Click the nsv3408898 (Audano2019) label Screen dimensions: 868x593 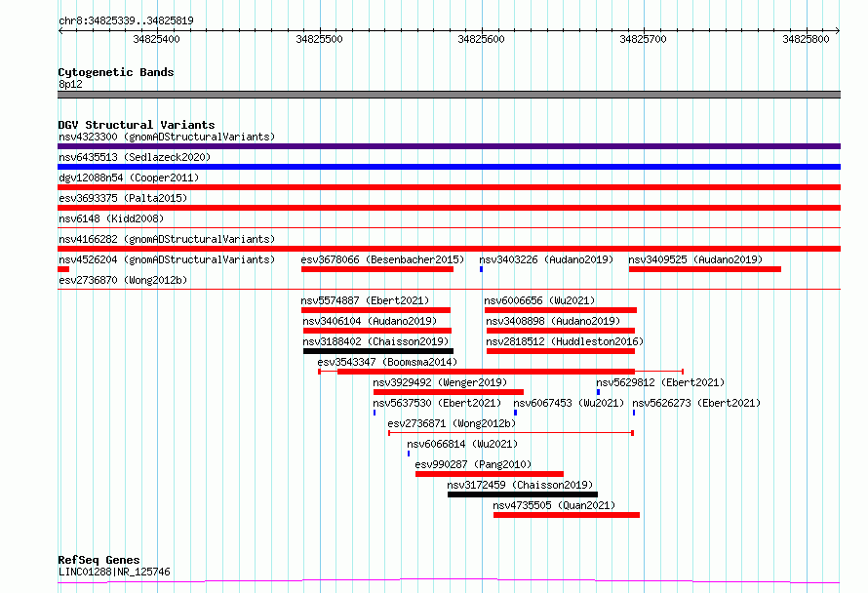coord(553,321)
